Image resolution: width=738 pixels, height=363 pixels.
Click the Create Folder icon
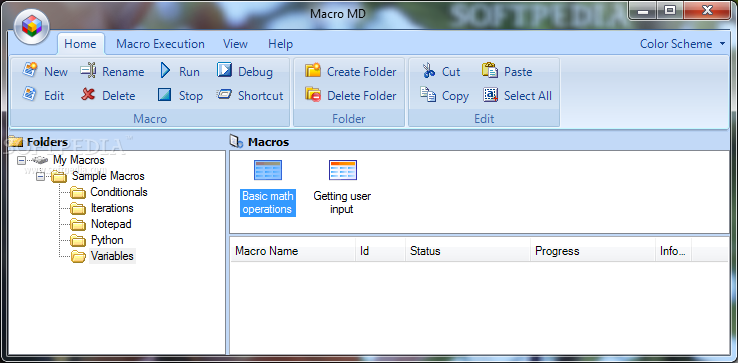click(313, 71)
